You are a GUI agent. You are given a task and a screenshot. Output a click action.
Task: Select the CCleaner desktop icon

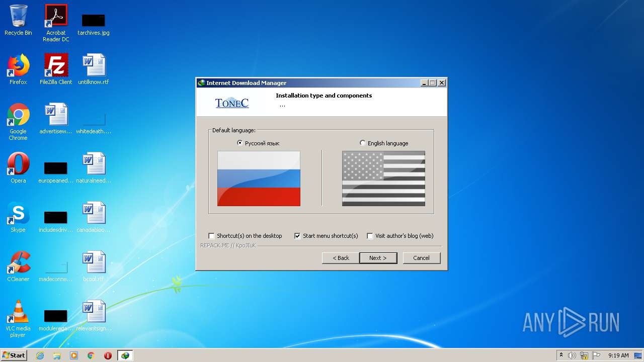pyautogui.click(x=18, y=266)
